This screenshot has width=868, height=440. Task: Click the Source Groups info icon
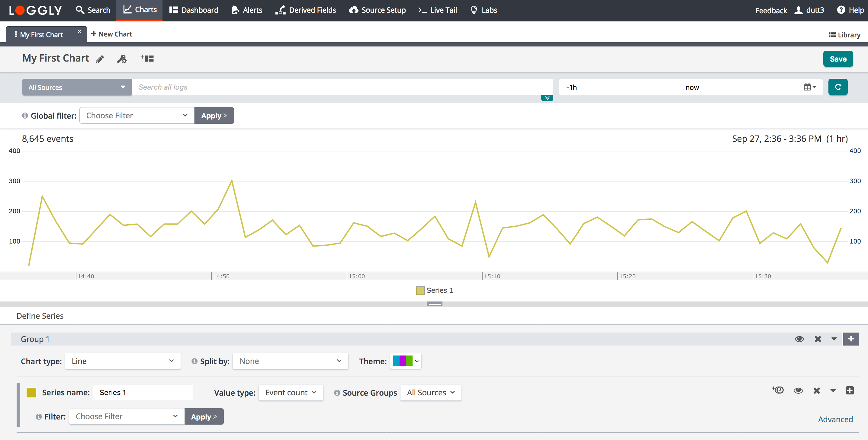[x=337, y=393]
